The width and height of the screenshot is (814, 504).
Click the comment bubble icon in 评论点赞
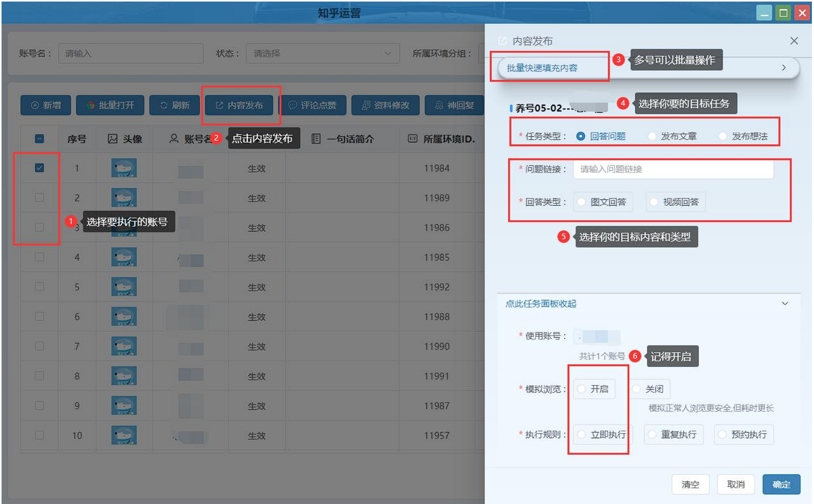[292, 105]
